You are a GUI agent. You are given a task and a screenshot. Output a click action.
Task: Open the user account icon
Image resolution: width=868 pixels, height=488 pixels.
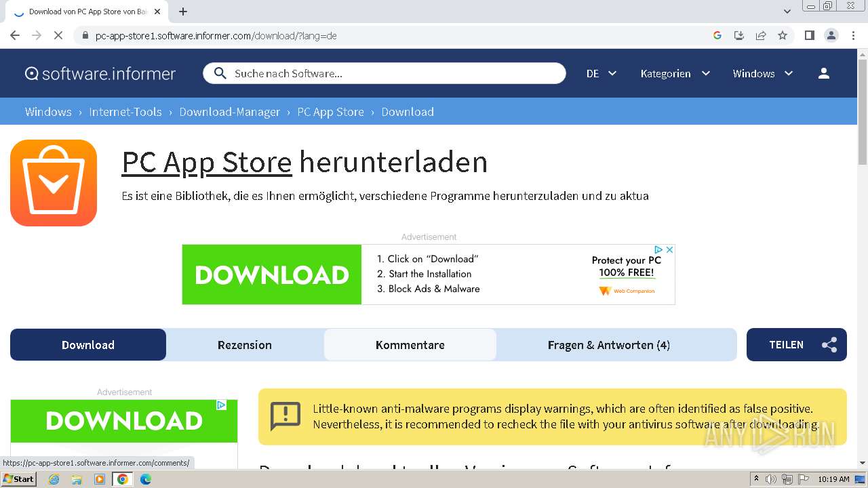click(x=824, y=73)
